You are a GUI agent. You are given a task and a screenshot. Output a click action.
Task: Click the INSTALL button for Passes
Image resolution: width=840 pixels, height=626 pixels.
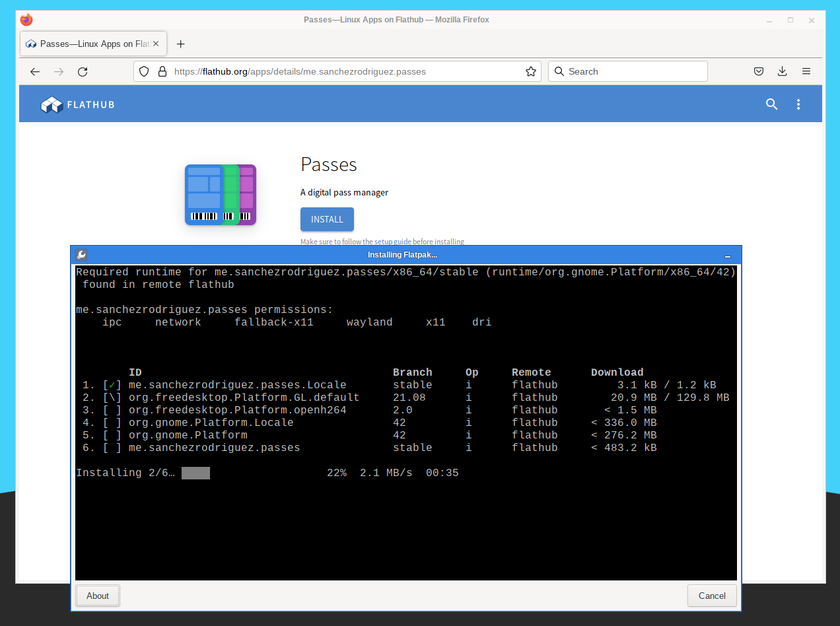pos(327,219)
